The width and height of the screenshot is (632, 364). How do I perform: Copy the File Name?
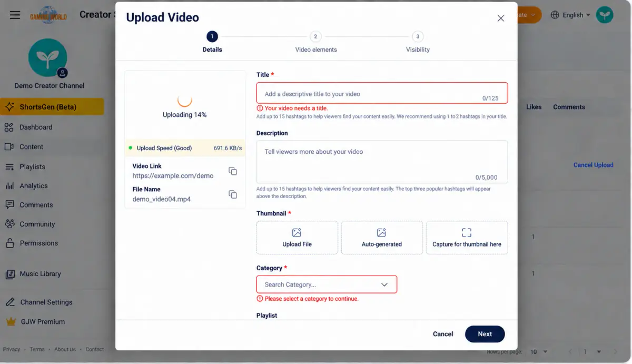click(x=233, y=194)
